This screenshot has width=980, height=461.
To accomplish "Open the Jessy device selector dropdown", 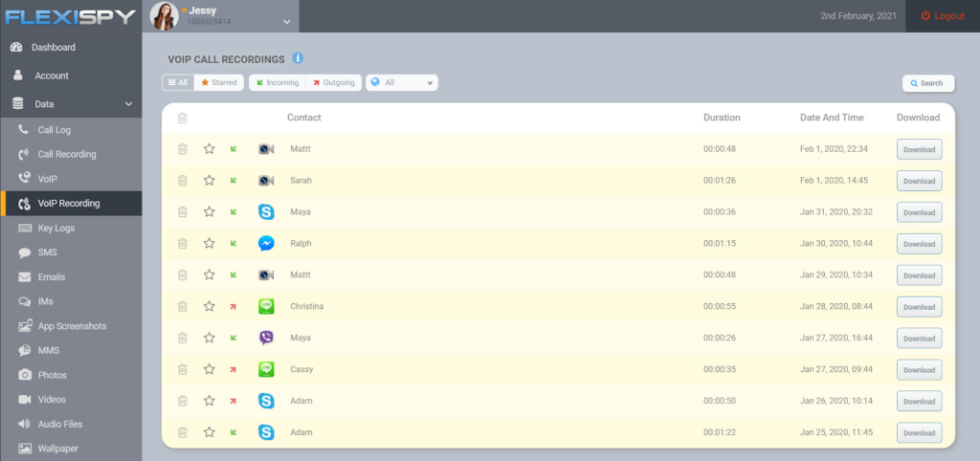I will coord(287,21).
